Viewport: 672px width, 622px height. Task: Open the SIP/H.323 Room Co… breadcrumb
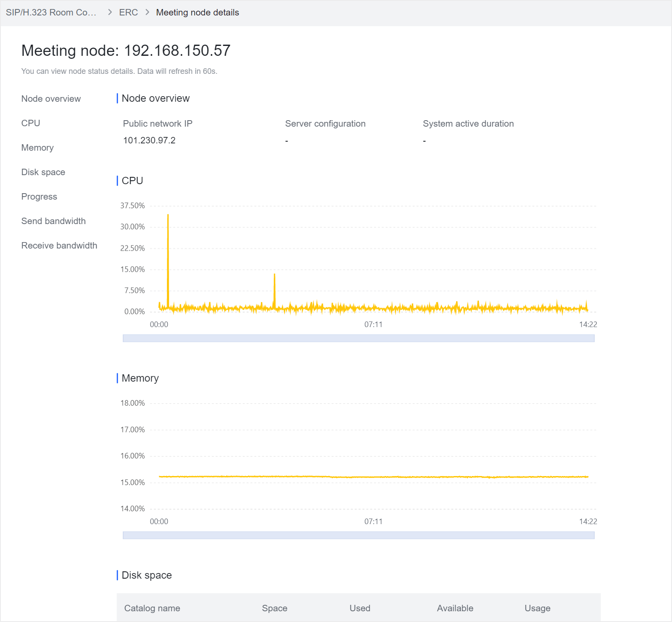[51, 12]
